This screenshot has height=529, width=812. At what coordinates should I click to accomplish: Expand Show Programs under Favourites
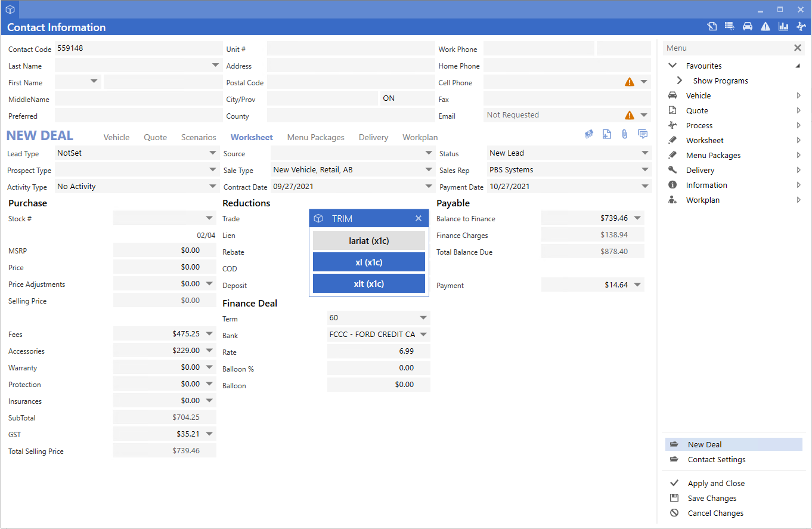point(680,81)
